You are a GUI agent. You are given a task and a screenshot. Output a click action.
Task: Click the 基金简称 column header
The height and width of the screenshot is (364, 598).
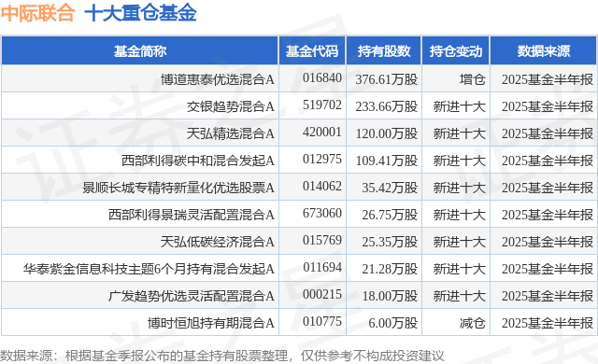click(x=140, y=51)
